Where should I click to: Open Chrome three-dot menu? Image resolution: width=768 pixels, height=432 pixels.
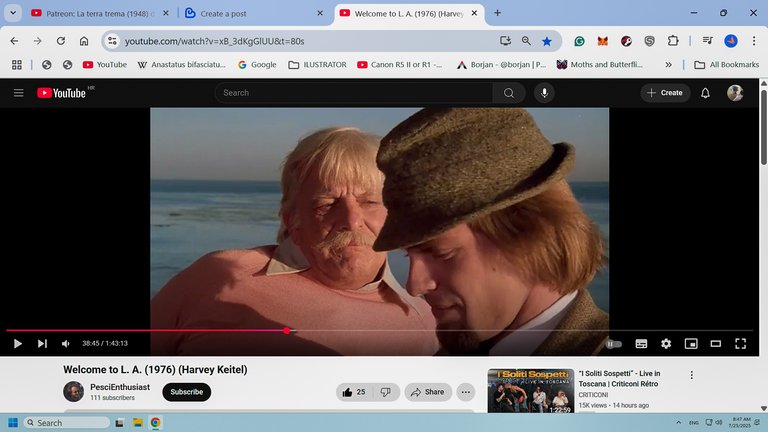pos(754,41)
